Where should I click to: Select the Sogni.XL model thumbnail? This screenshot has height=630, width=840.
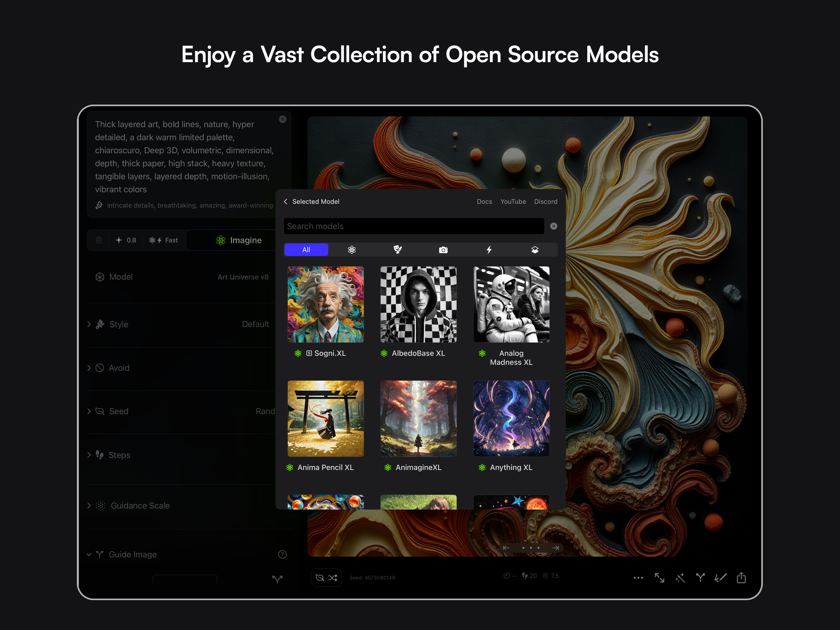[325, 304]
